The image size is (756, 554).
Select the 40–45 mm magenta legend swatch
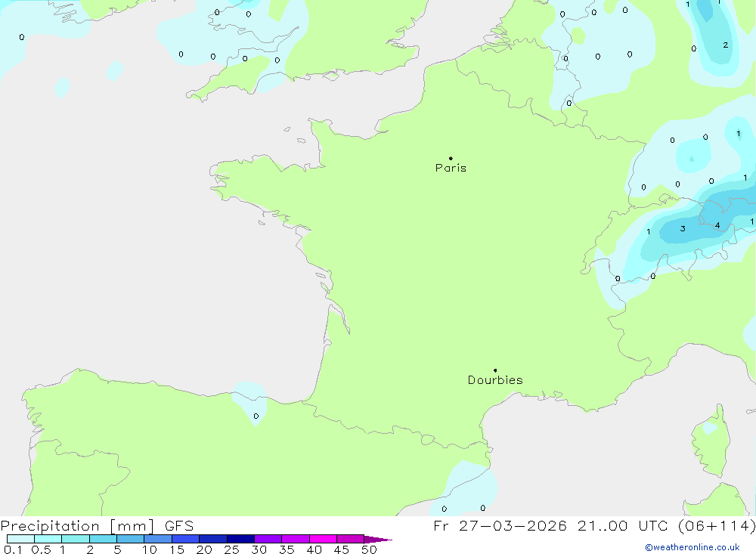pyautogui.click(x=323, y=539)
